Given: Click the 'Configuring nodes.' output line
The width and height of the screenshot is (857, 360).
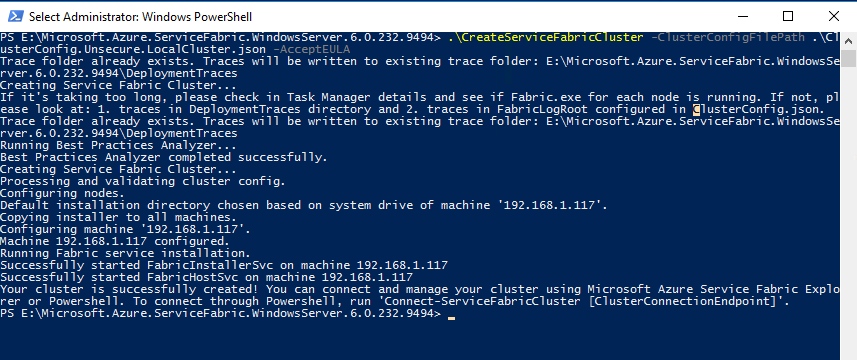Looking at the screenshot, I should pyautogui.click(x=62, y=193).
